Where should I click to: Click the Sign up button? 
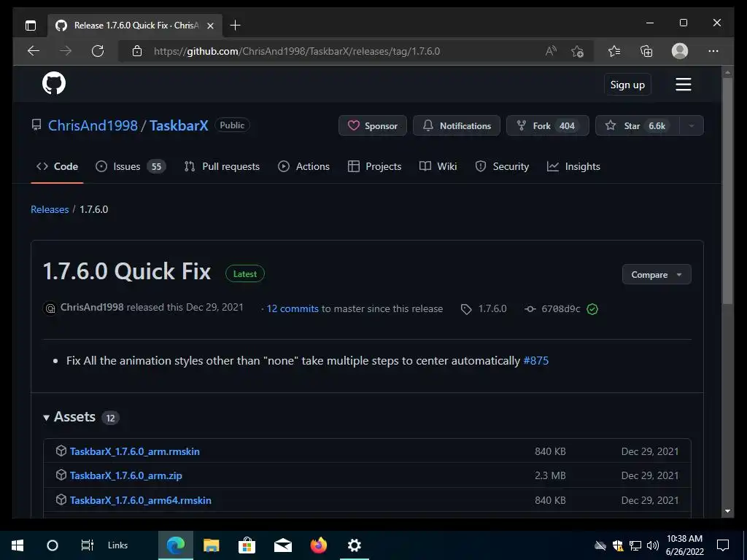(x=627, y=85)
